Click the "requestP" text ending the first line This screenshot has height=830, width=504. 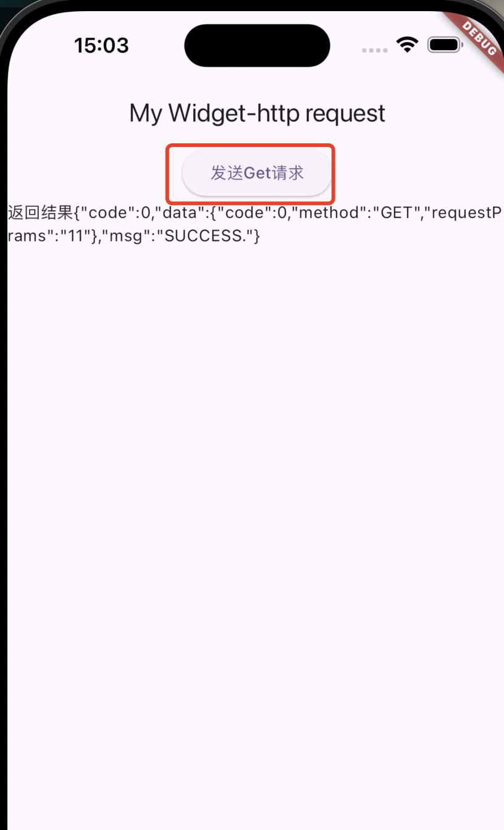465,213
